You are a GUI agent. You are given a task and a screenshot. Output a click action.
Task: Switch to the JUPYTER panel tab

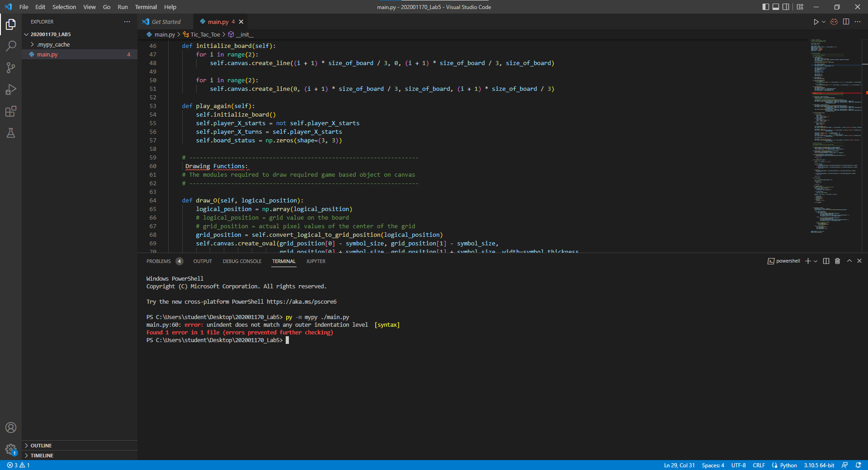point(316,261)
